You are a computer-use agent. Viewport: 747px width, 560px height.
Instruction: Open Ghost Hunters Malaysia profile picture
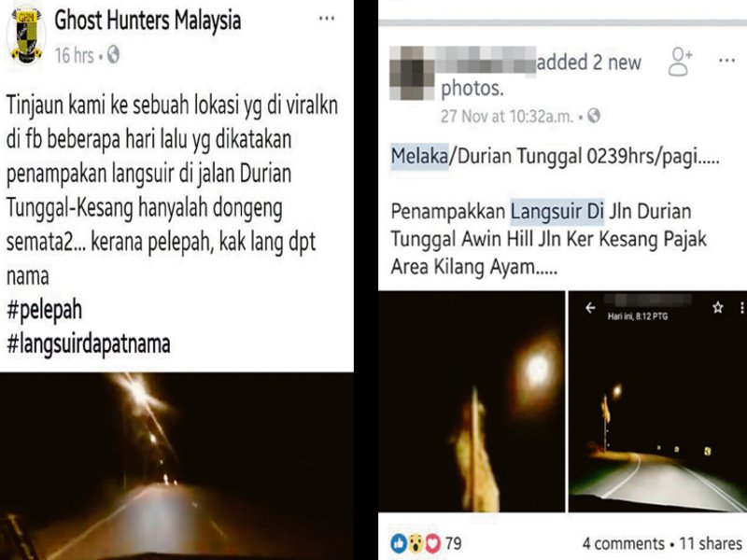[26, 35]
